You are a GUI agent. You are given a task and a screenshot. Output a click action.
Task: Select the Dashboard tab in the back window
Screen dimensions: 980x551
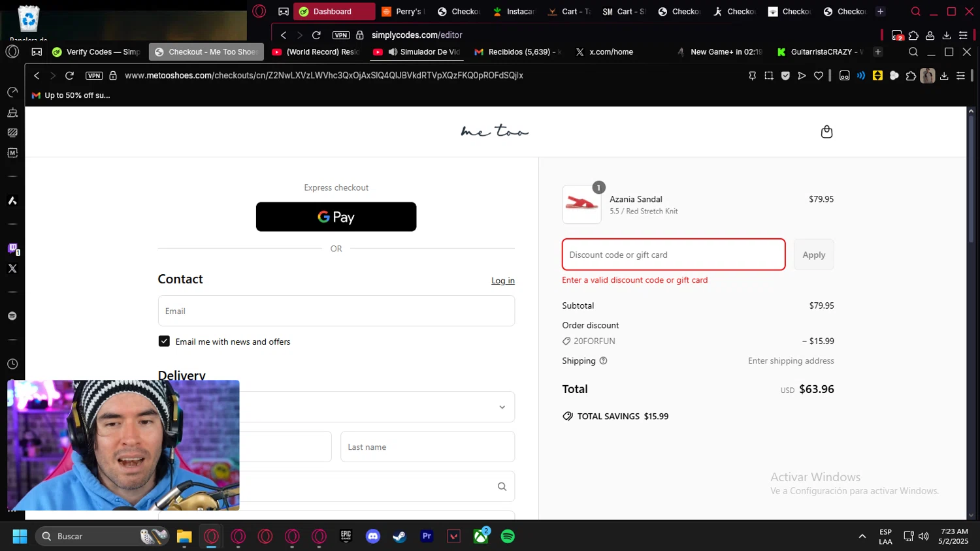(334, 12)
